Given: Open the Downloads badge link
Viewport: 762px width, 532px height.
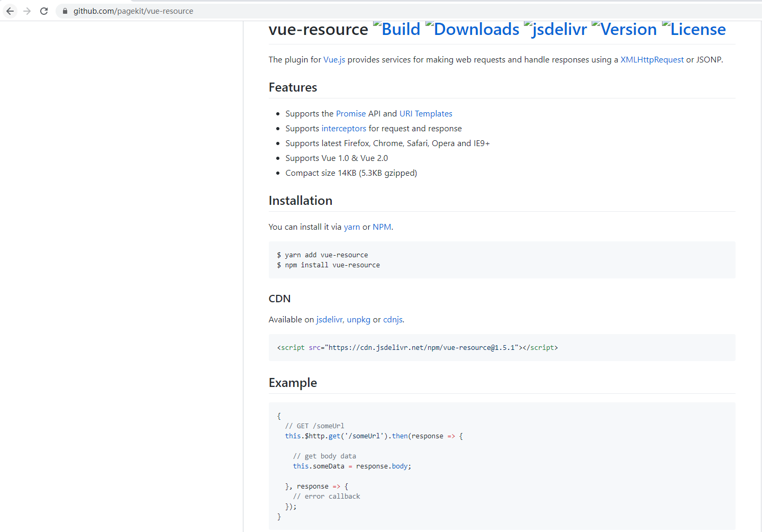Looking at the screenshot, I should (x=472, y=29).
